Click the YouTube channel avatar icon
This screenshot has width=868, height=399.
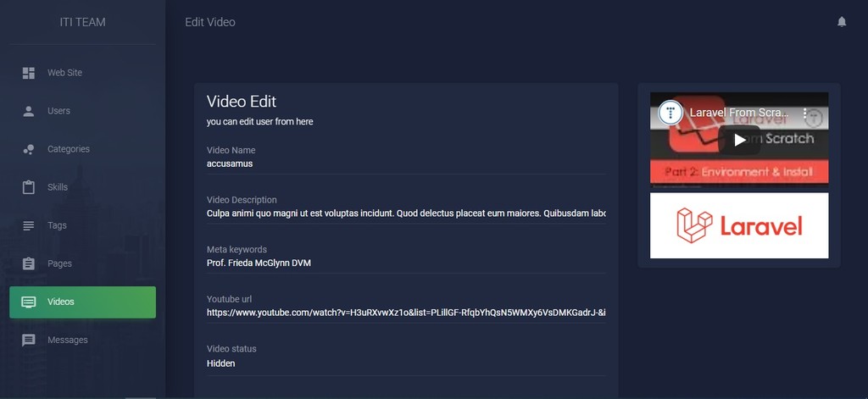pyautogui.click(x=670, y=113)
